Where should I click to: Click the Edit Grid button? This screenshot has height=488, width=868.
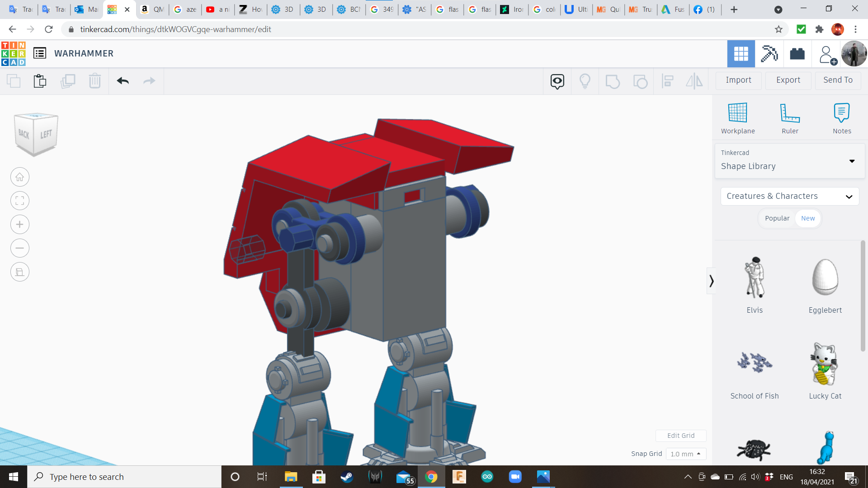point(680,436)
